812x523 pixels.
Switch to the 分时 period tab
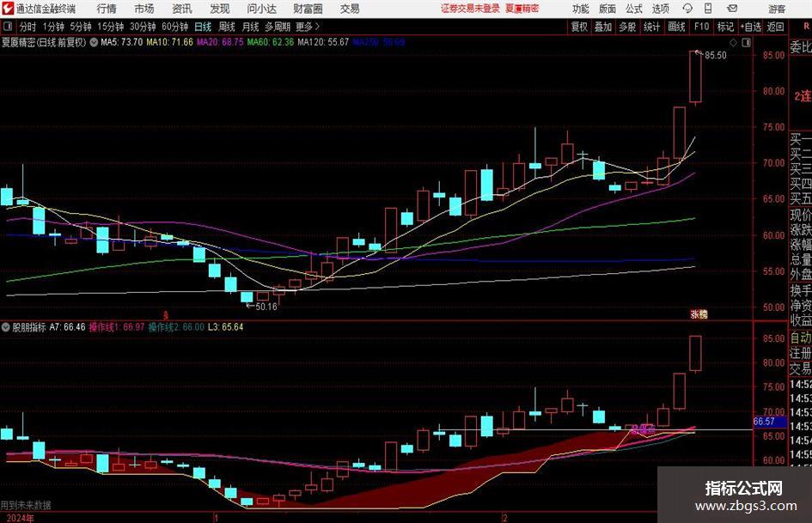click(x=28, y=27)
